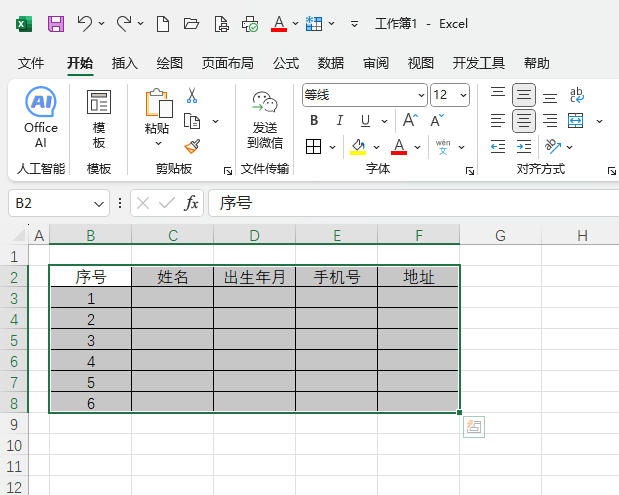Confirm the formula bar entry
619x495 pixels.
coord(167,203)
